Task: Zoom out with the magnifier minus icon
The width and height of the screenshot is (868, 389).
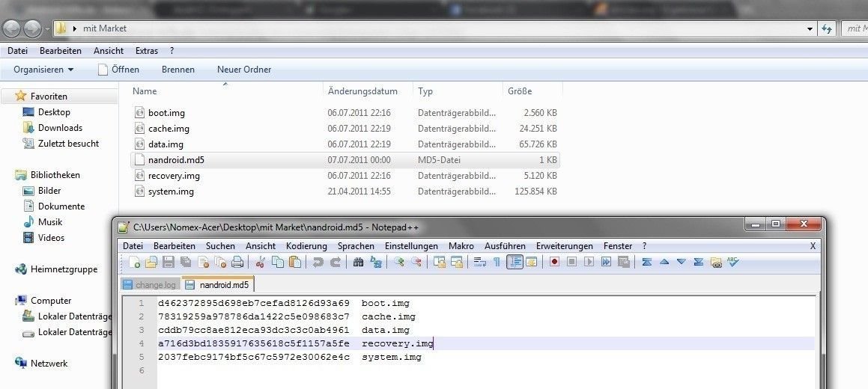Action: coord(416,262)
